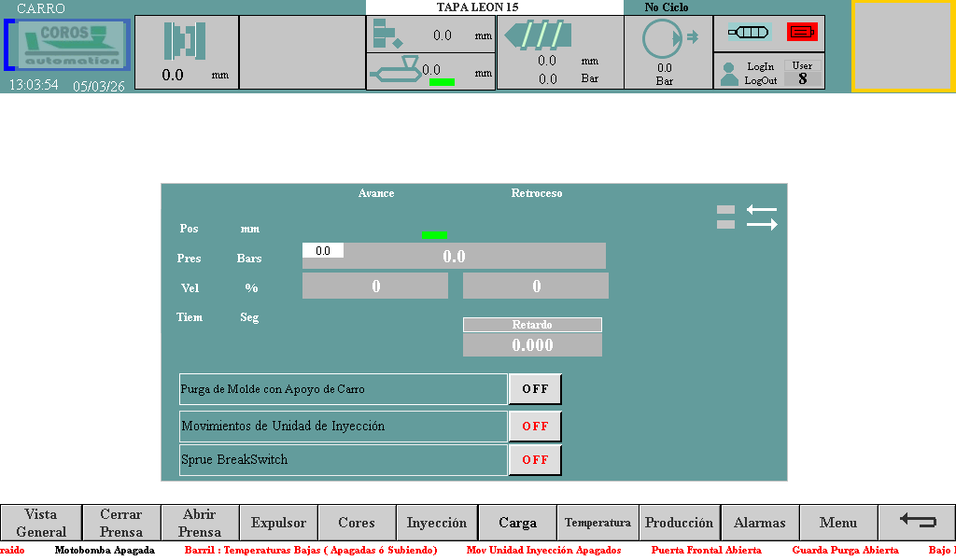Open the Alarmas screen

[759, 523]
